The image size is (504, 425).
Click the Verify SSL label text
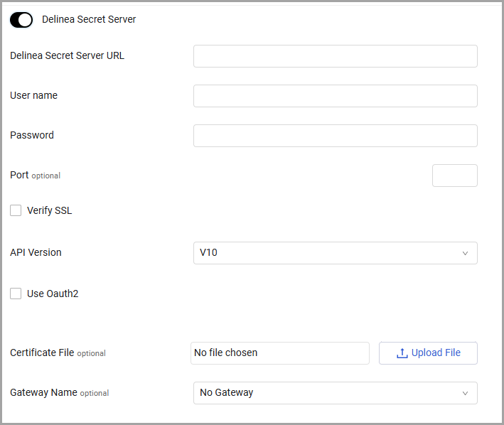(50, 210)
